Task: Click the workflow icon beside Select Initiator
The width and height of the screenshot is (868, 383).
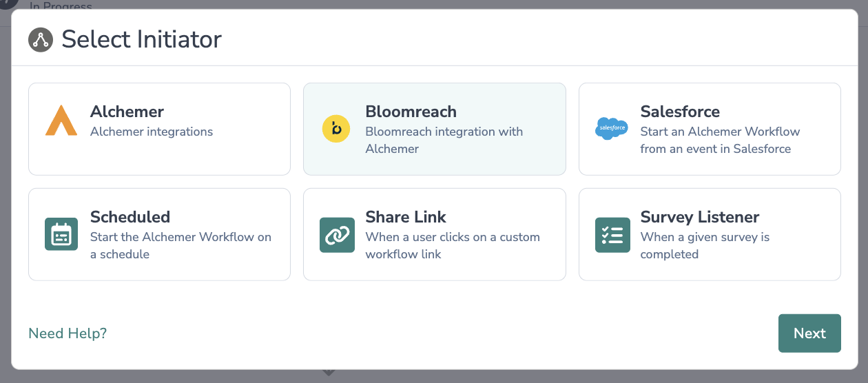Action: [41, 39]
